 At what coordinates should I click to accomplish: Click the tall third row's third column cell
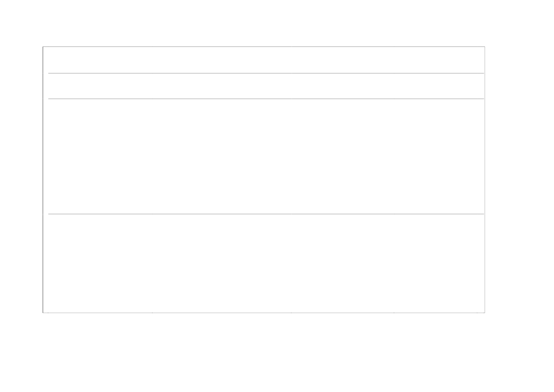[342, 156]
